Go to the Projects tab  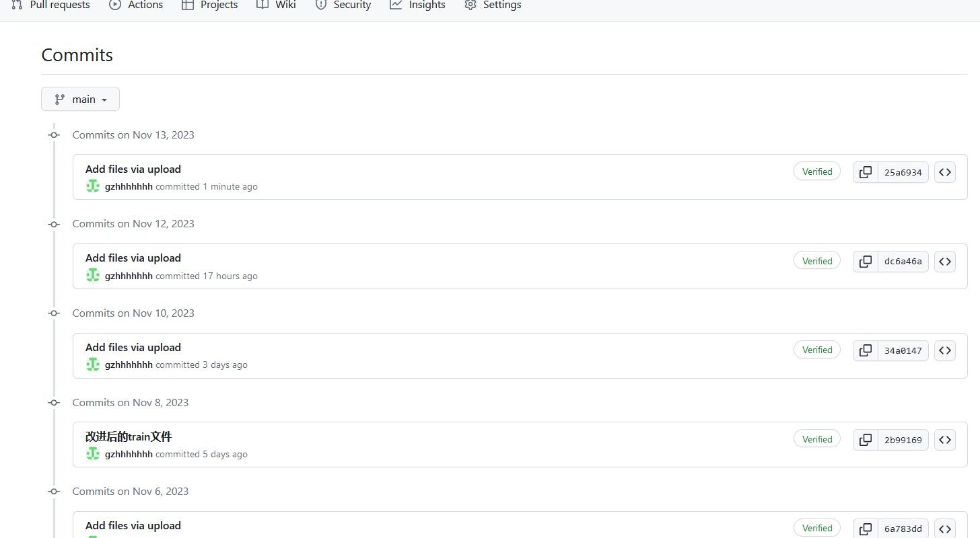tap(210, 5)
